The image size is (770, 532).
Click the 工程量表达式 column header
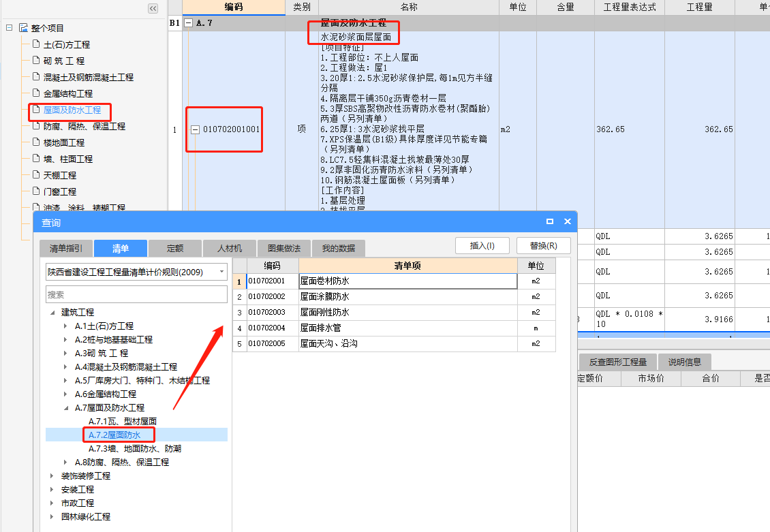pyautogui.click(x=630, y=7)
